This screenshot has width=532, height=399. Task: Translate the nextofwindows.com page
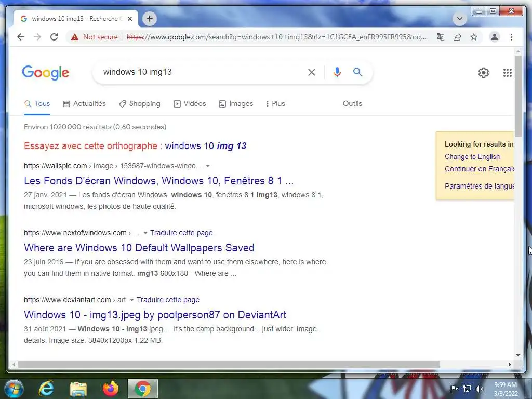pyautogui.click(x=181, y=233)
